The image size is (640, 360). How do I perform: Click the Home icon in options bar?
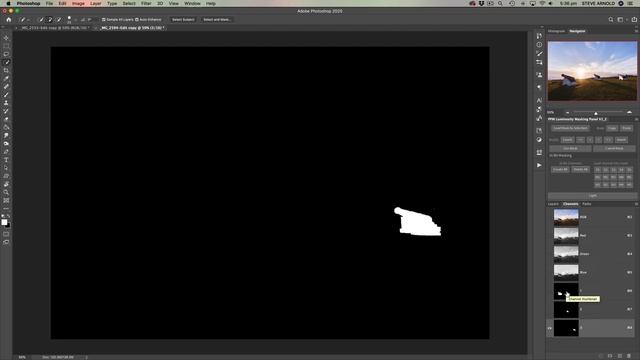[x=9, y=20]
